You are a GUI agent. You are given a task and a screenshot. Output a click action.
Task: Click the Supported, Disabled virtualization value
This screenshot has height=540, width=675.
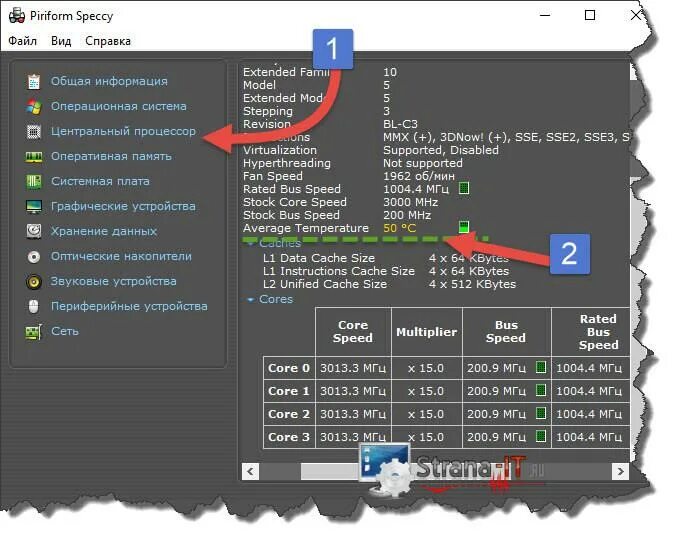441,150
